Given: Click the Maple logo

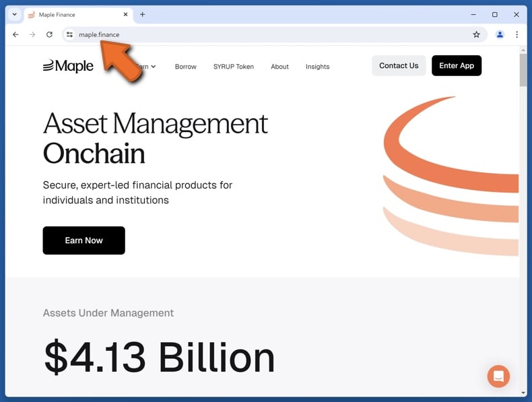Looking at the screenshot, I should point(68,66).
